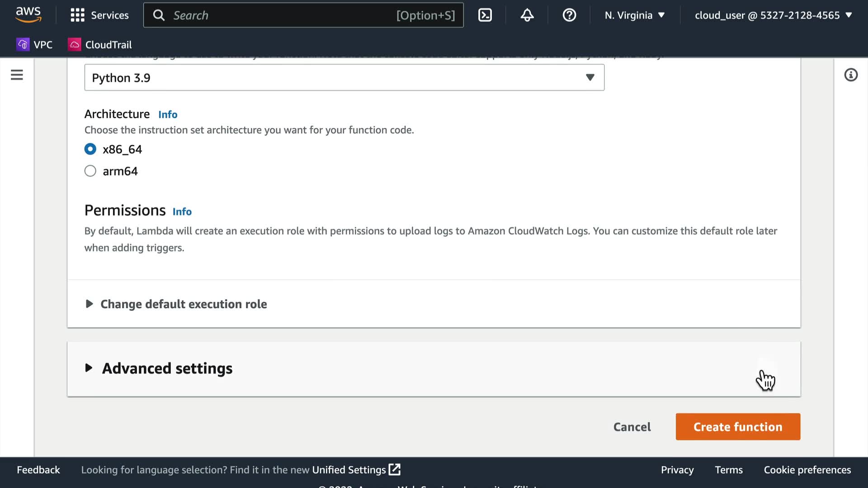Toggle the left hamburger navigation menu
Image resolution: width=868 pixels, height=488 pixels.
pyautogui.click(x=17, y=75)
